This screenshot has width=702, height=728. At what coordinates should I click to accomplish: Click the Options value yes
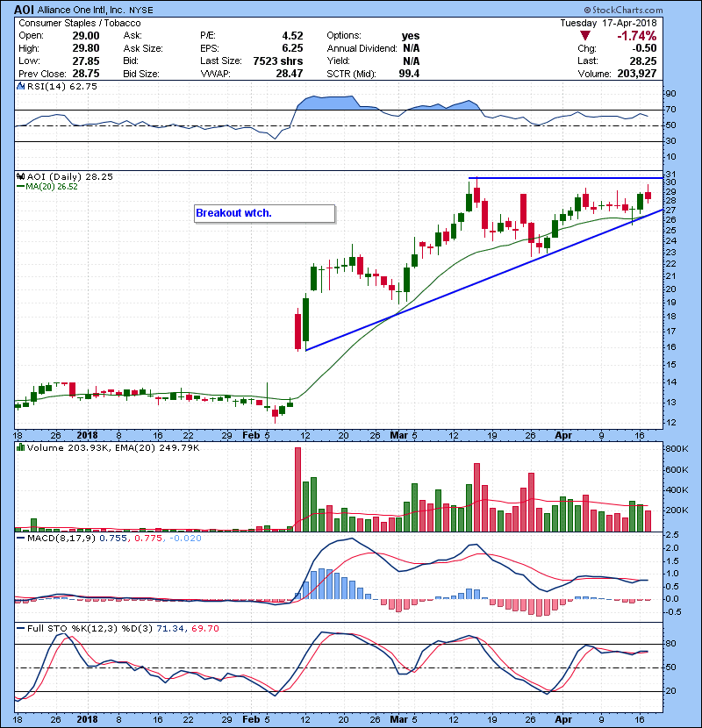411,36
